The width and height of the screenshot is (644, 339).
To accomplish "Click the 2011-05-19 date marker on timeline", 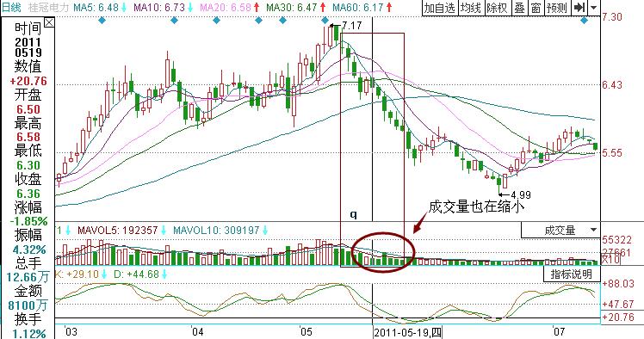I will click(407, 332).
